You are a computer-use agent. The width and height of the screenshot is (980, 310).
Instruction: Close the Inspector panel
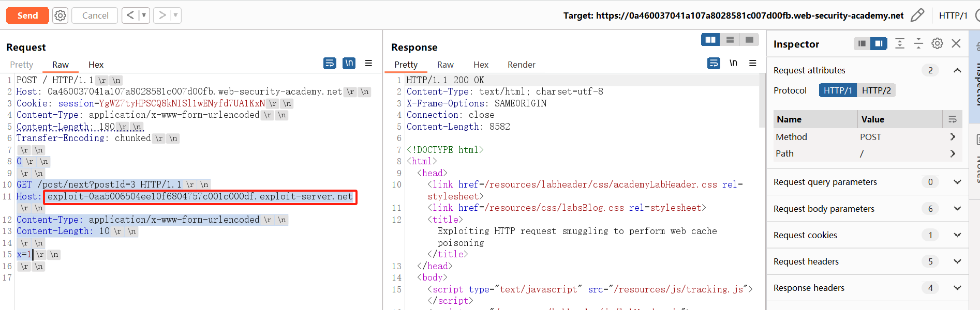[x=956, y=44]
